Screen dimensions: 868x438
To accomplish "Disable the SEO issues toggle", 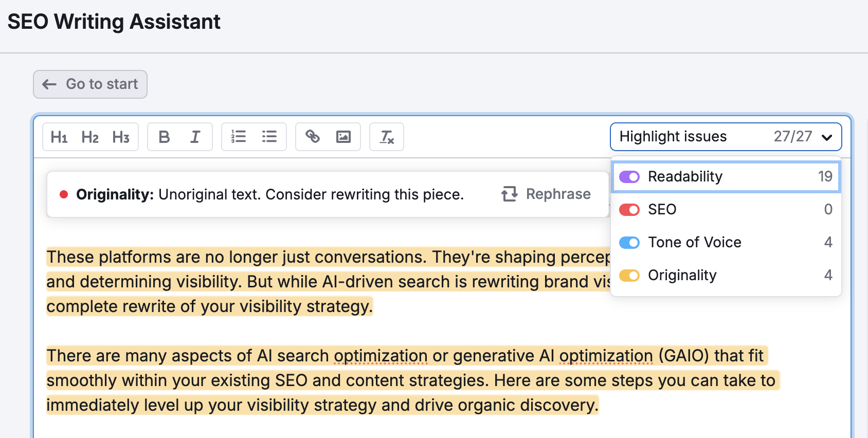I will tap(629, 210).
